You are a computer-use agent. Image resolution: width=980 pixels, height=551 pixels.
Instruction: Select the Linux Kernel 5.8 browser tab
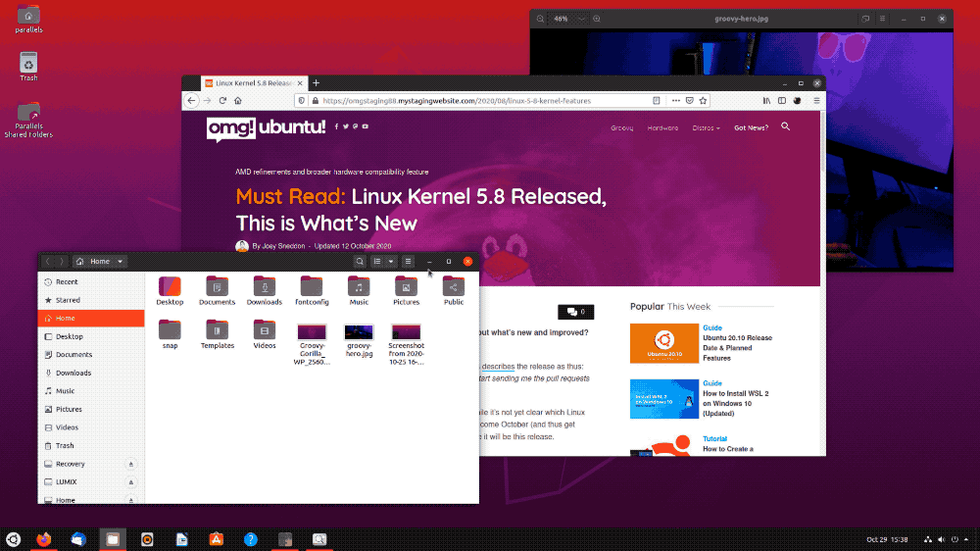coord(253,83)
